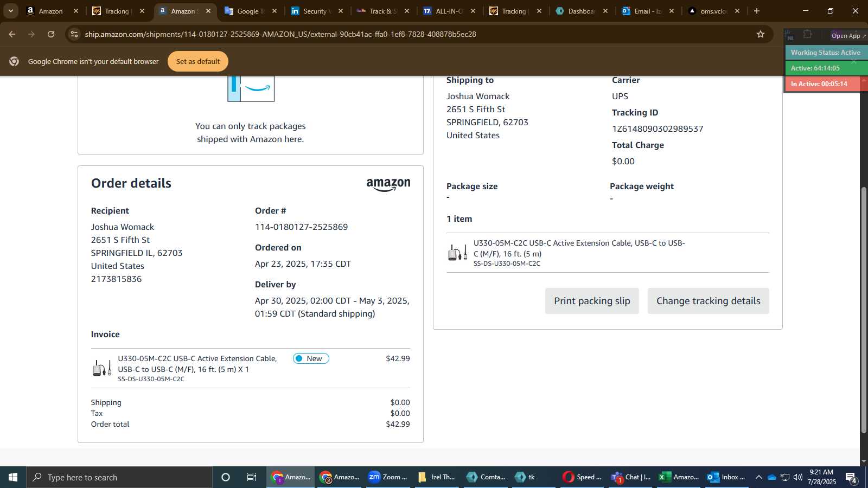Show hidden system tray icons

(x=758, y=477)
